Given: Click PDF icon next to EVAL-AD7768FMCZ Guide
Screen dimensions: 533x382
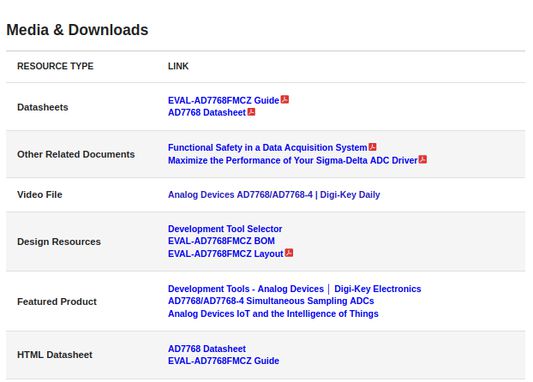Looking at the screenshot, I should [285, 100].
